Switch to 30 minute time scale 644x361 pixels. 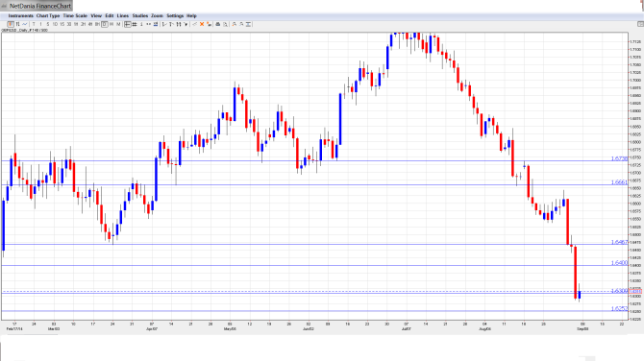pyautogui.click(x=69, y=24)
